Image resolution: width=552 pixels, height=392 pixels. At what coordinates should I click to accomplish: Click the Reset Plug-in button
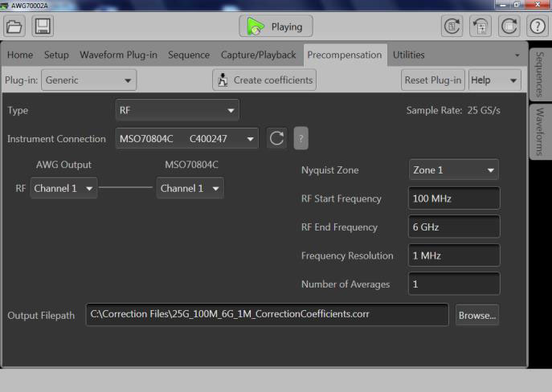[x=433, y=80]
